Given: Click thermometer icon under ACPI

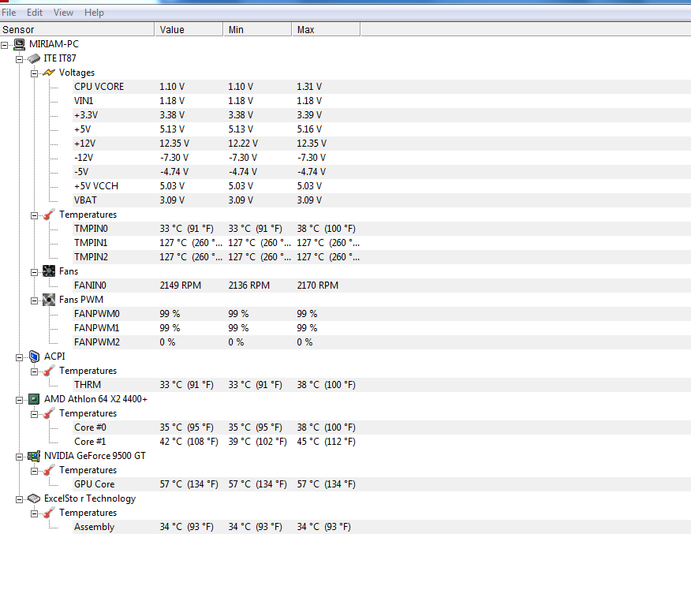Looking at the screenshot, I should 49,371.
